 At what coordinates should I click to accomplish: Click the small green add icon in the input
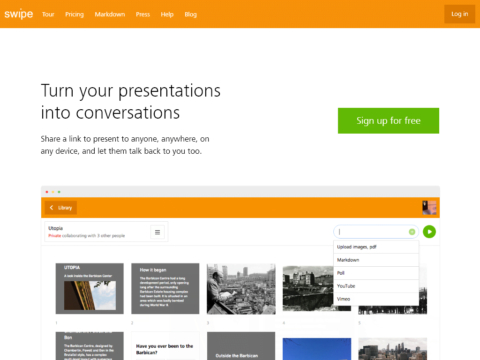[x=412, y=232]
